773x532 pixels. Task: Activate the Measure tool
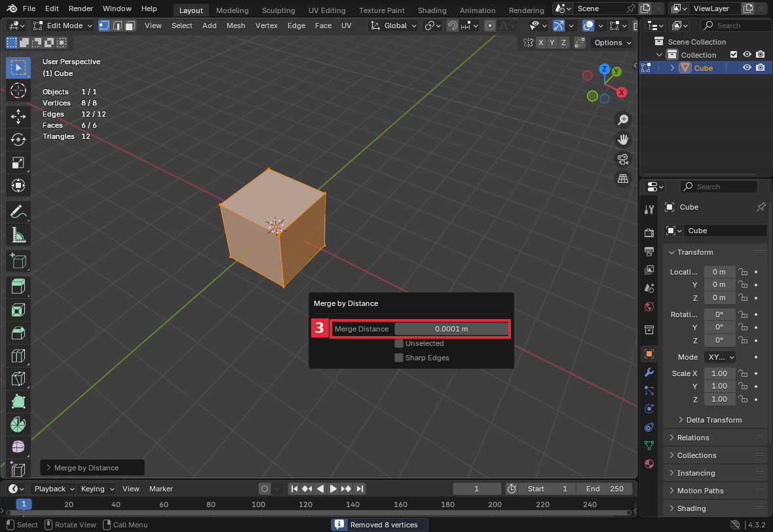[18, 236]
